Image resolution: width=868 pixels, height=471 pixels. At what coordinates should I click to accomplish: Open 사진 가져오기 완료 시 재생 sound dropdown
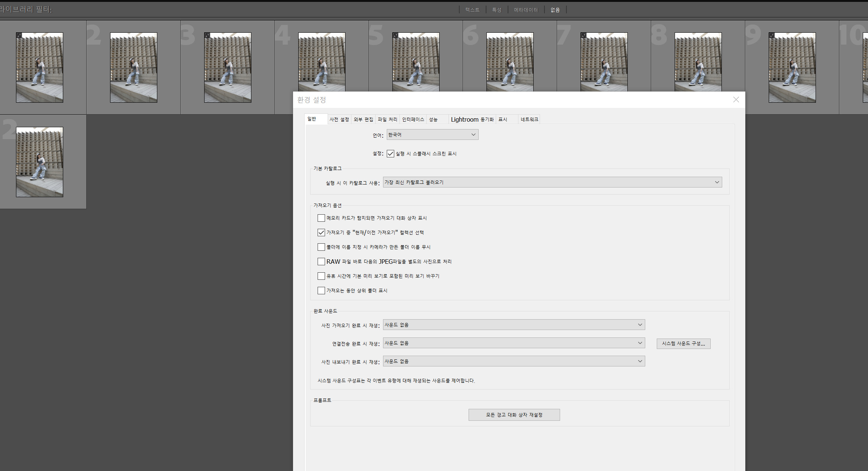pos(514,325)
